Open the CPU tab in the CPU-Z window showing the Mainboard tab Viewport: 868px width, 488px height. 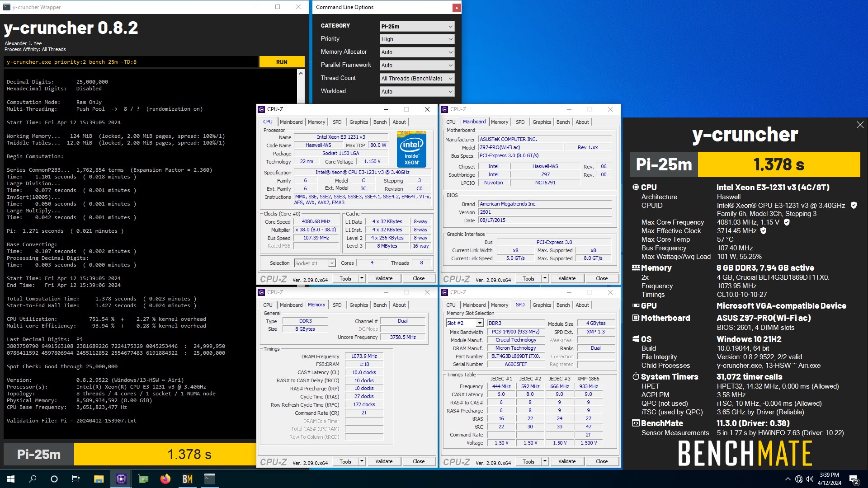[451, 122]
